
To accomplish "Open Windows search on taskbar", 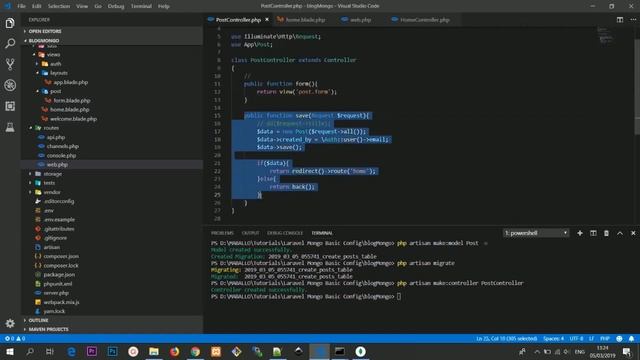I will [x=30, y=351].
